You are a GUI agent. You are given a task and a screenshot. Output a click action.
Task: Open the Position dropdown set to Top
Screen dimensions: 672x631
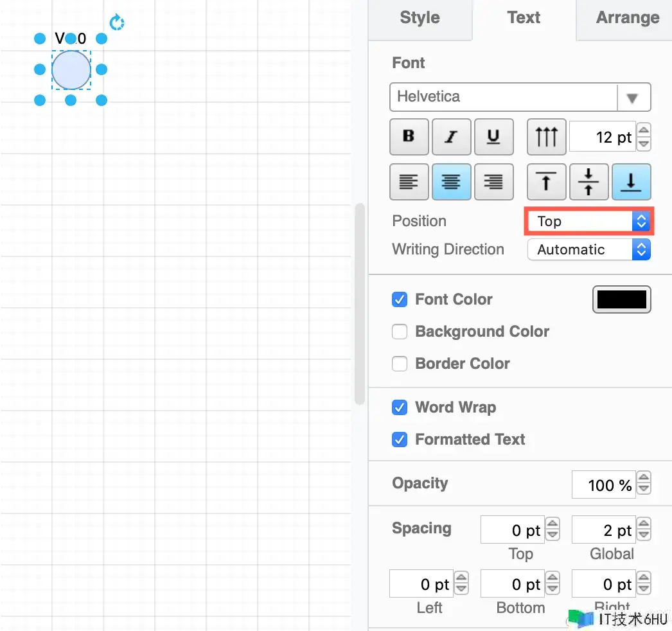(x=588, y=222)
